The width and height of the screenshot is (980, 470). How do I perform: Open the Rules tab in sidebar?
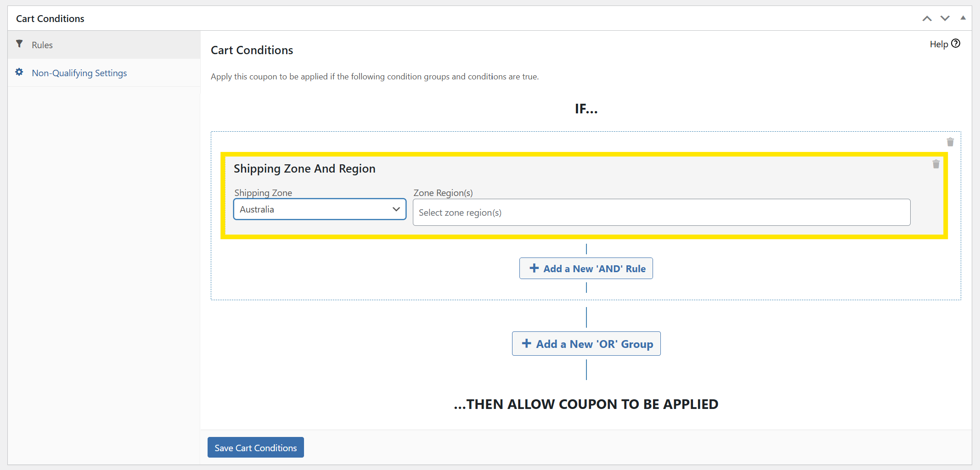[x=104, y=45]
